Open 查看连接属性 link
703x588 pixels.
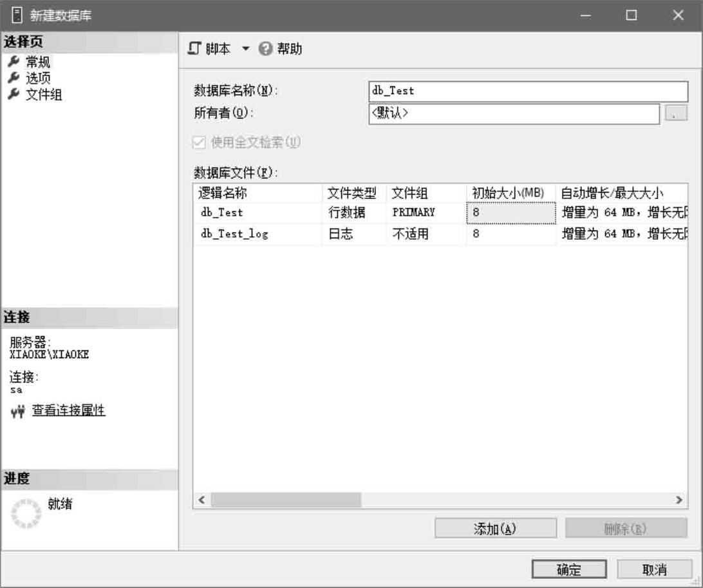[x=69, y=410]
